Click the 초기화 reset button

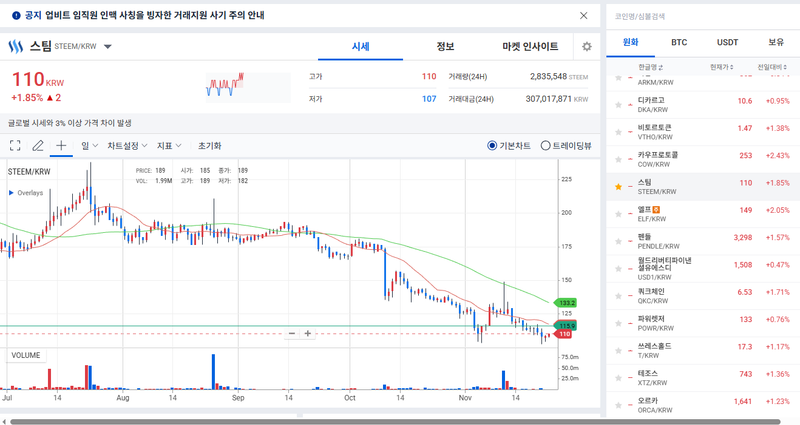pyautogui.click(x=209, y=145)
